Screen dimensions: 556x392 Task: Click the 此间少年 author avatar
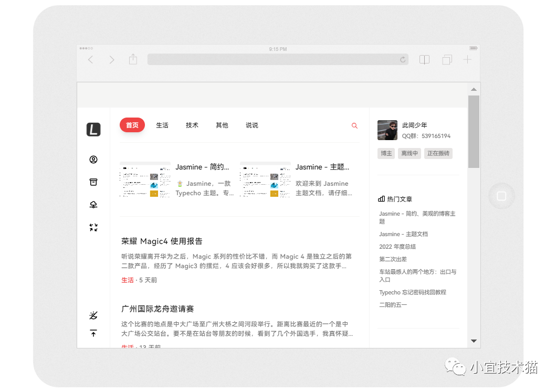tap(387, 130)
